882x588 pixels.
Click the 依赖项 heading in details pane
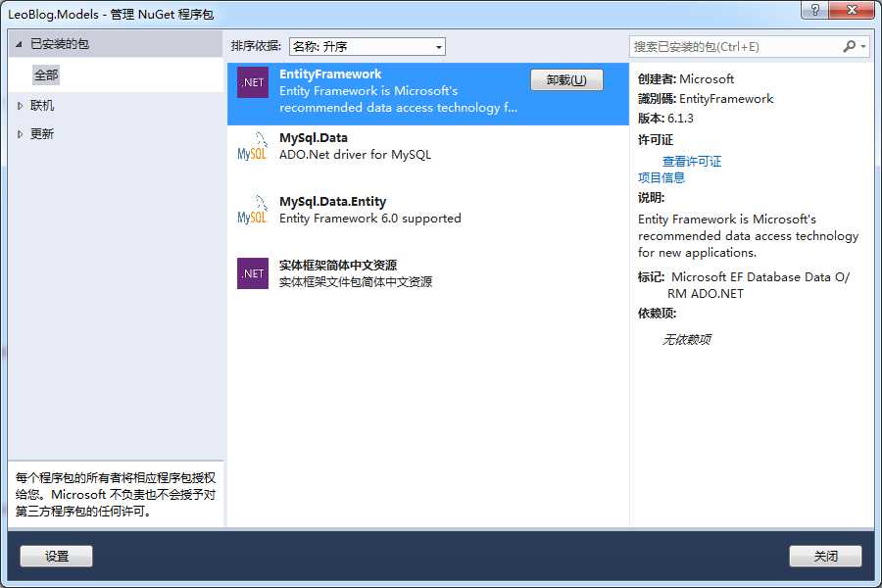point(657,314)
